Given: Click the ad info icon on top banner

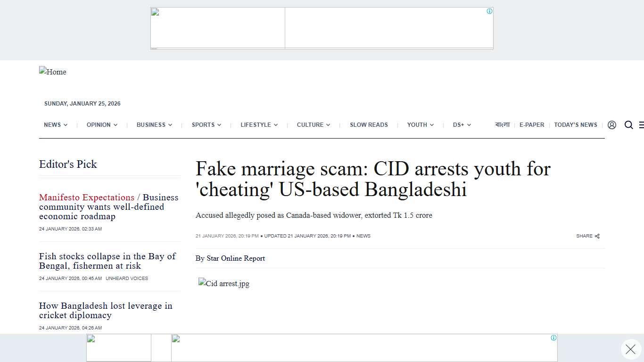Looking at the screenshot, I should pos(489,10).
